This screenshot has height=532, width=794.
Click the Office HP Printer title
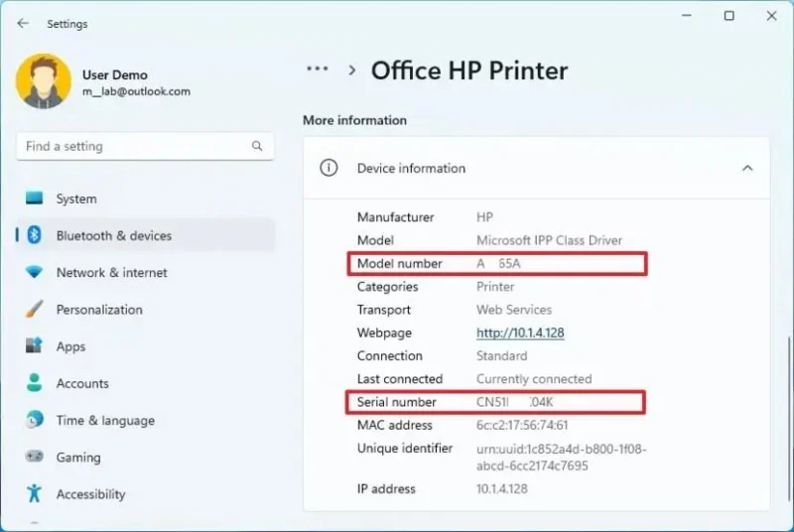click(469, 70)
